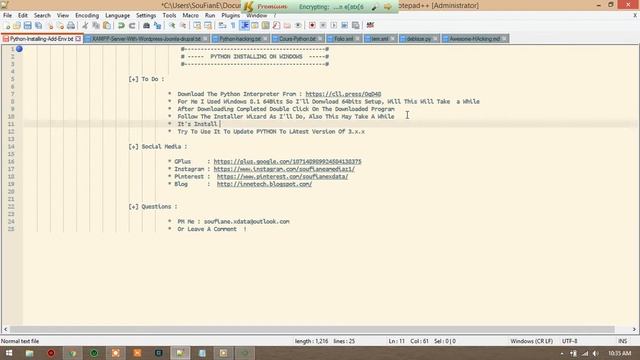Click the horizontal scrollbar left arrow
Image resolution: width=640 pixels, height=360 pixels.
(x=5, y=329)
